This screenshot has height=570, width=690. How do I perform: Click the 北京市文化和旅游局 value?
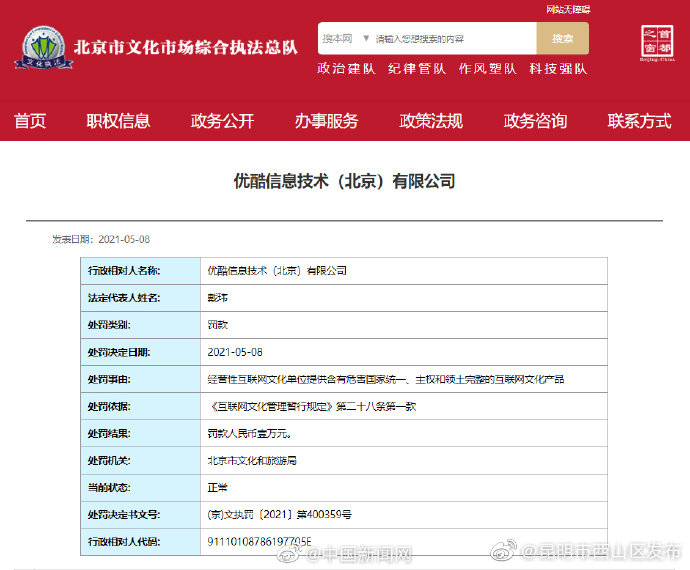point(252,460)
